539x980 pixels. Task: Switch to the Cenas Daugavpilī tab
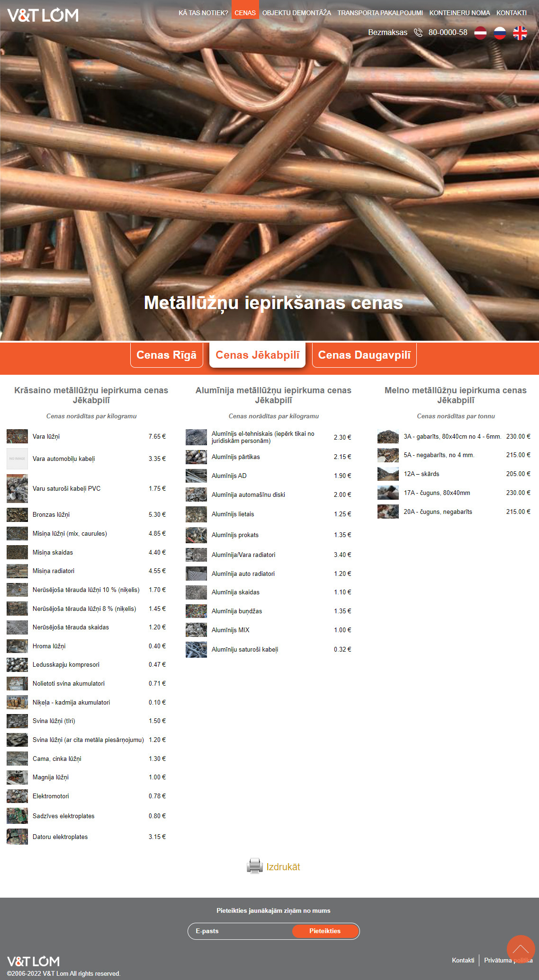point(364,355)
